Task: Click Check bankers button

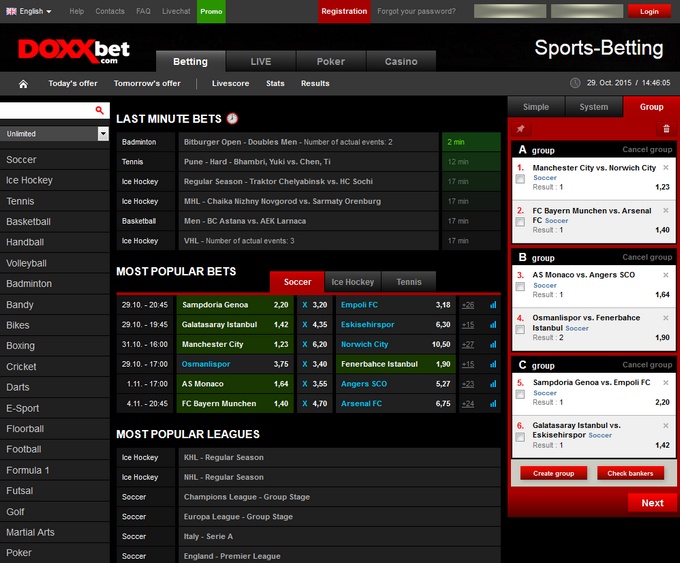Action: click(630, 473)
